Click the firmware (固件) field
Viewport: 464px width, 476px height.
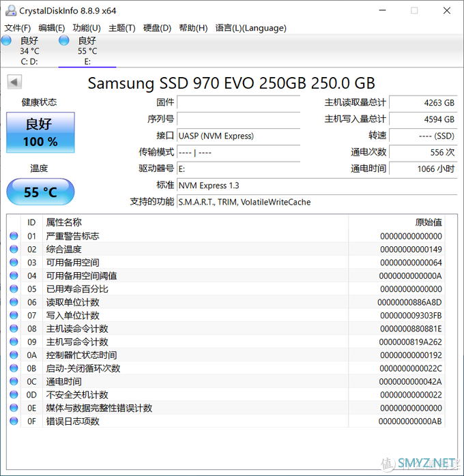coord(238,102)
